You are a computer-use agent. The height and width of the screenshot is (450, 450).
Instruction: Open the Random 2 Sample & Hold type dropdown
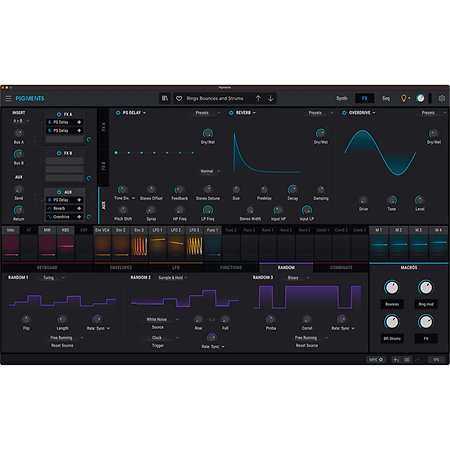pos(173,278)
